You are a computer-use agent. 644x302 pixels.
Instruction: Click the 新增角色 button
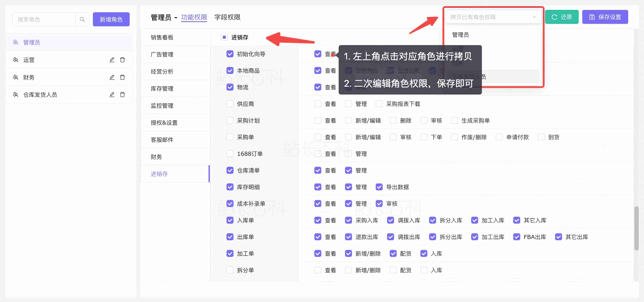coord(111,19)
